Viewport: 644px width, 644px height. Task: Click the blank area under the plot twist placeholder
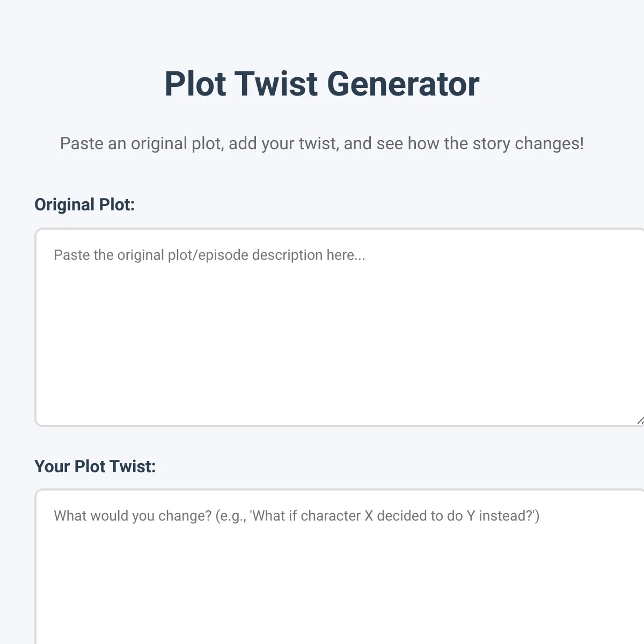click(339, 585)
